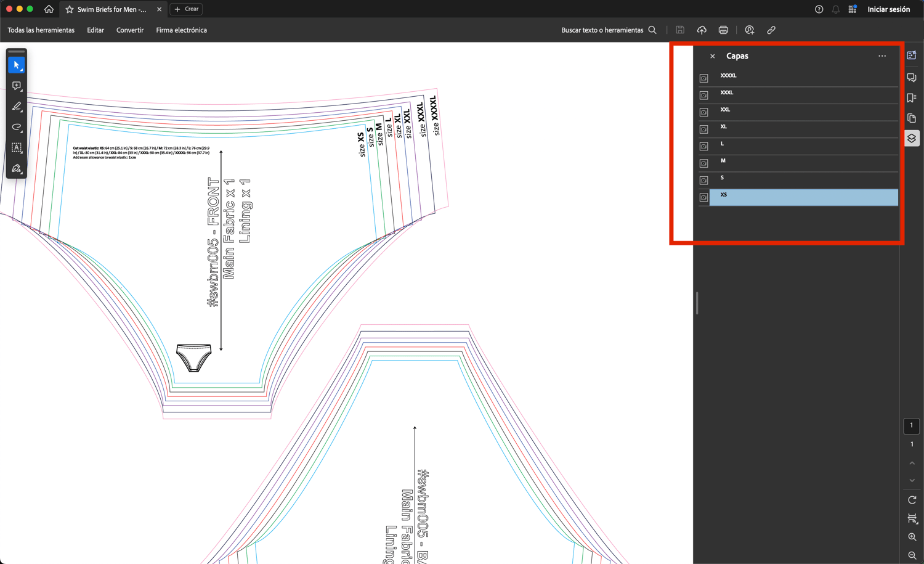Image resolution: width=924 pixels, height=564 pixels.
Task: Open the Capas panel options menu
Action: [882, 56]
